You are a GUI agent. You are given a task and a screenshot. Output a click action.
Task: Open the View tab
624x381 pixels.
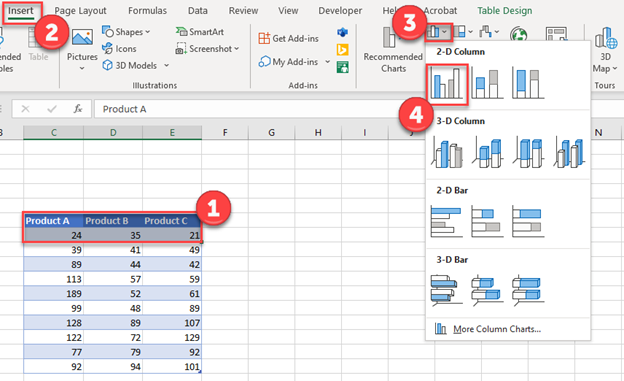pos(288,11)
